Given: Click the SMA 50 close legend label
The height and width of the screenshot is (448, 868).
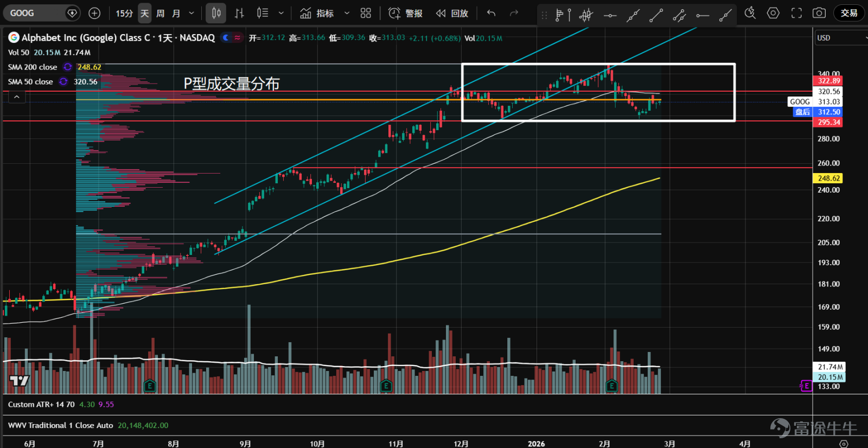Looking at the screenshot, I should (x=30, y=82).
